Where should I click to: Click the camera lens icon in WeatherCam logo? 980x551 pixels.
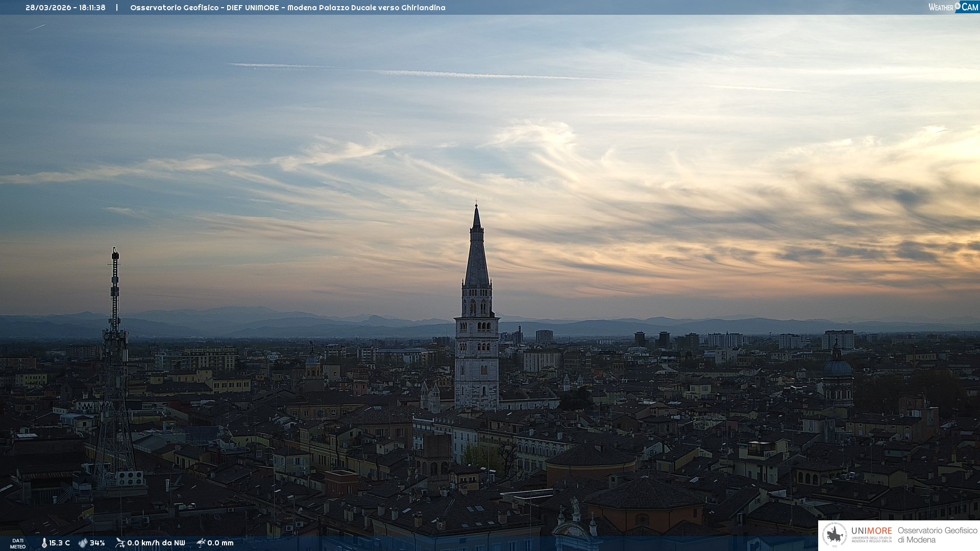pyautogui.click(x=958, y=6)
